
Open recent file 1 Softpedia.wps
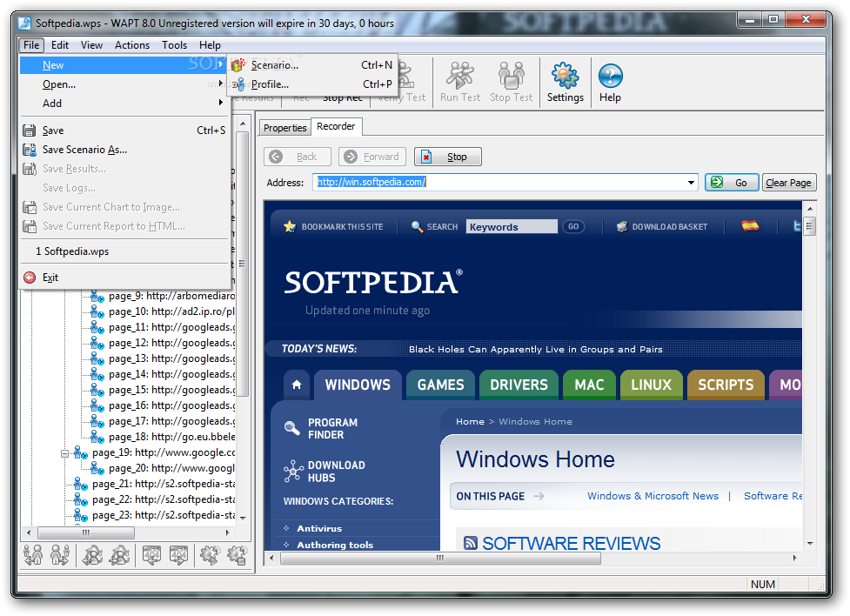(x=124, y=251)
